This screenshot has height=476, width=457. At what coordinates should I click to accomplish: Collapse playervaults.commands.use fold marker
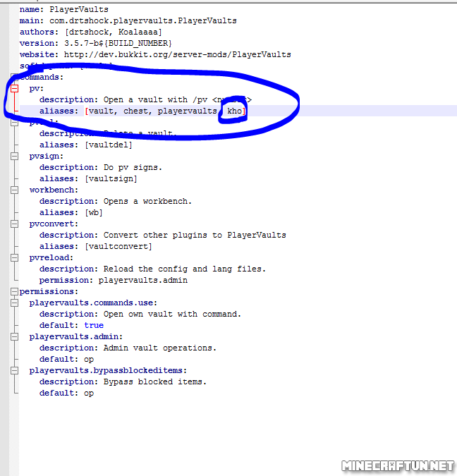click(14, 303)
